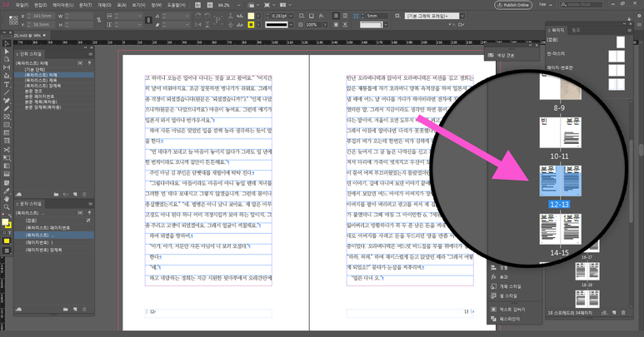Click the rotate 90° clockwise icon
This screenshot has width=644, height=337.
pos(198,16)
